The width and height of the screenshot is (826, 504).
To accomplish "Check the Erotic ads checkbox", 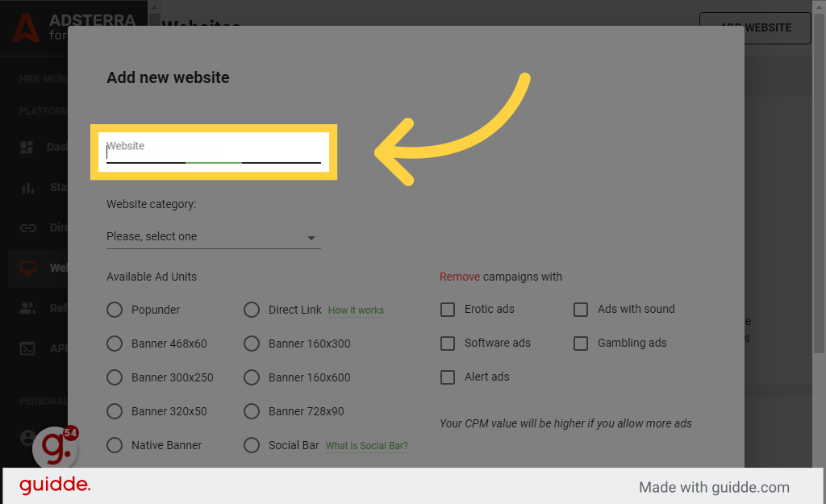I will click(448, 310).
